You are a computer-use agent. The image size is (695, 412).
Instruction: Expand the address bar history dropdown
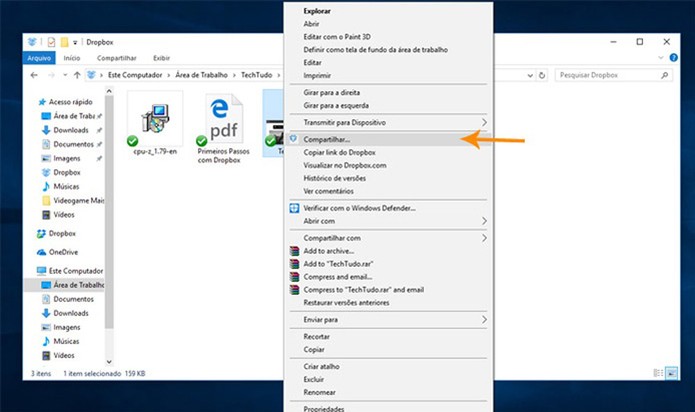pyautogui.click(x=530, y=76)
